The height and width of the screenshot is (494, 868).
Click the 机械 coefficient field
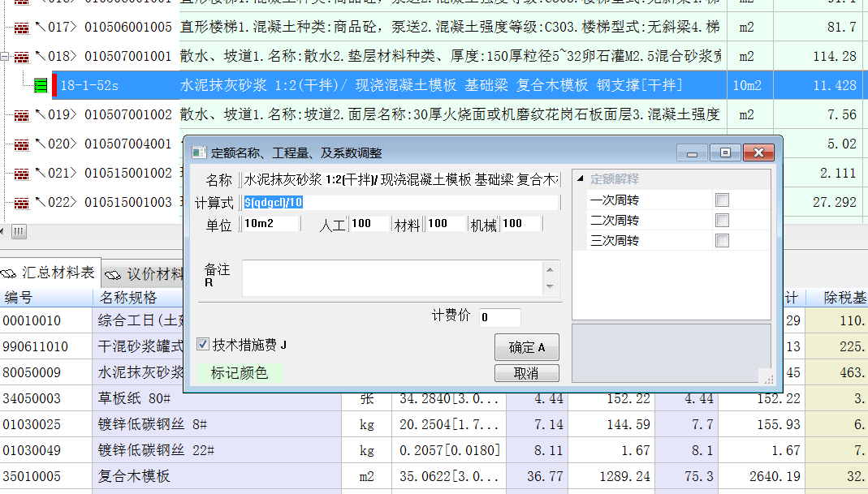pyautogui.click(x=521, y=224)
